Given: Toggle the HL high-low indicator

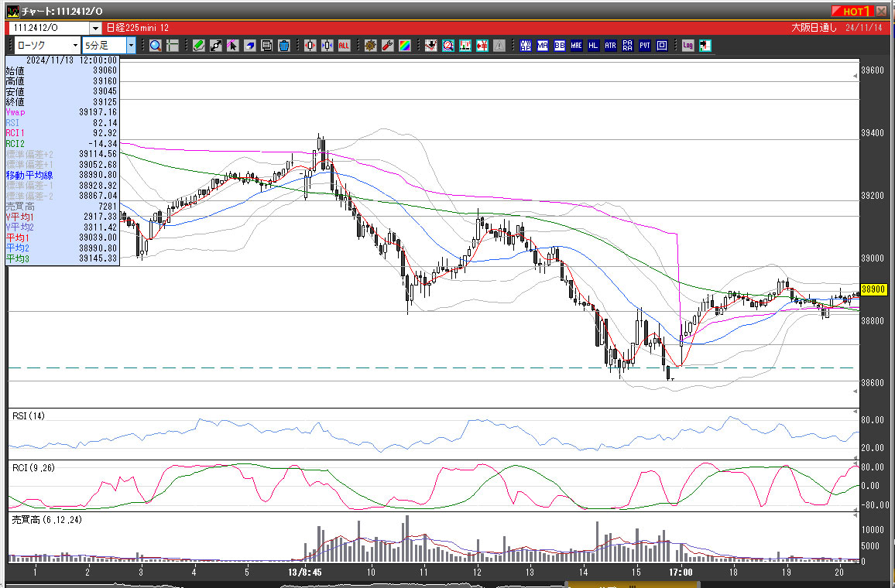Looking at the screenshot, I should click(594, 46).
